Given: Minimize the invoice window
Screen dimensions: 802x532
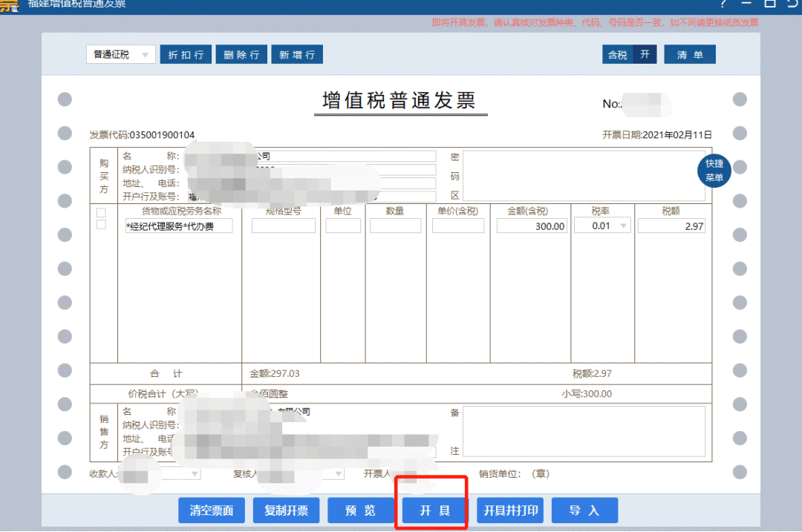Looking at the screenshot, I should [x=746, y=4].
